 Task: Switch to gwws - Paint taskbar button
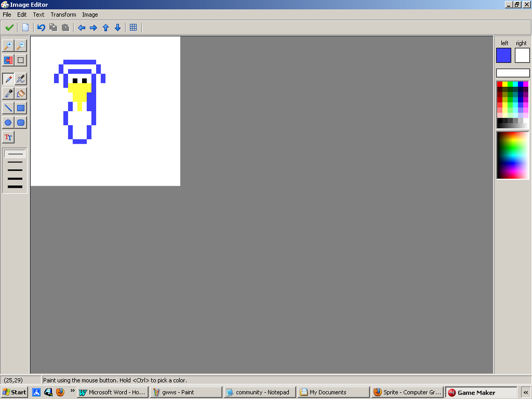(186, 392)
